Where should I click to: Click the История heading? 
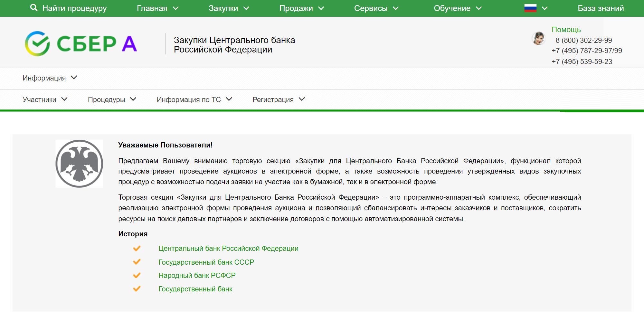coord(133,234)
